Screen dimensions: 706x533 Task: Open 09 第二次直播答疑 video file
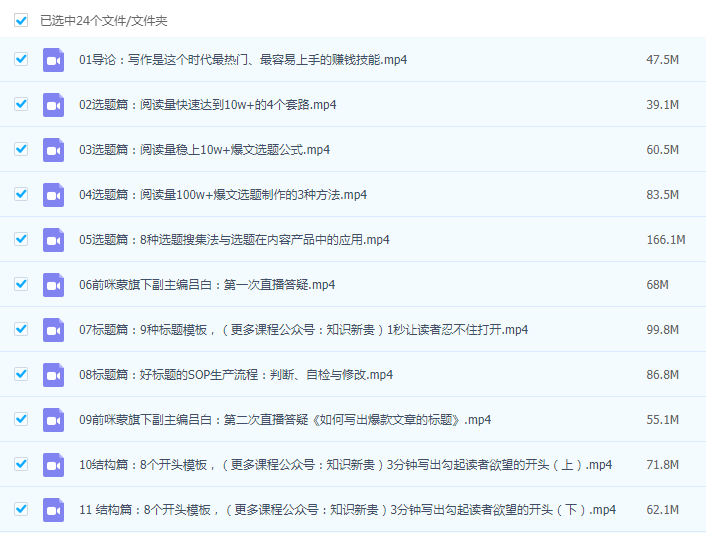(285, 420)
